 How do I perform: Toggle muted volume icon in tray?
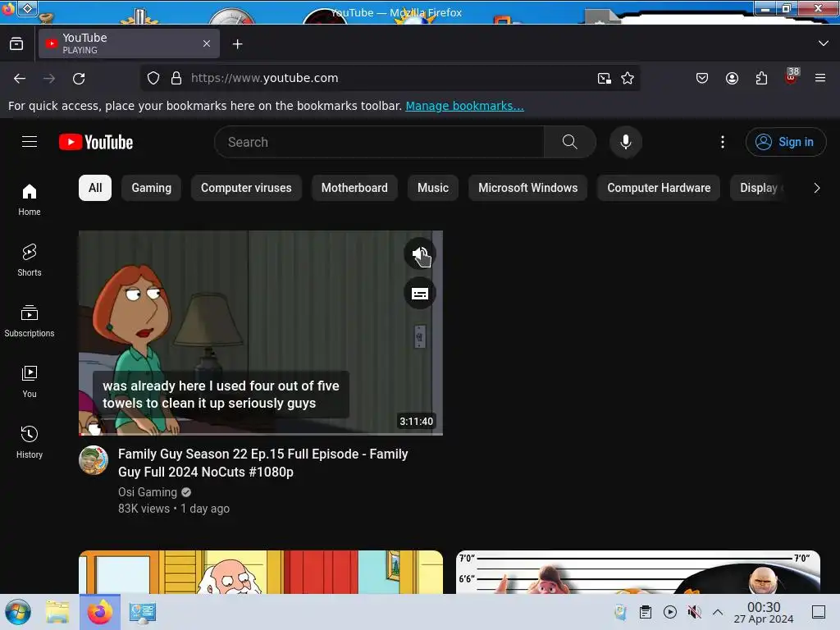[694, 612]
